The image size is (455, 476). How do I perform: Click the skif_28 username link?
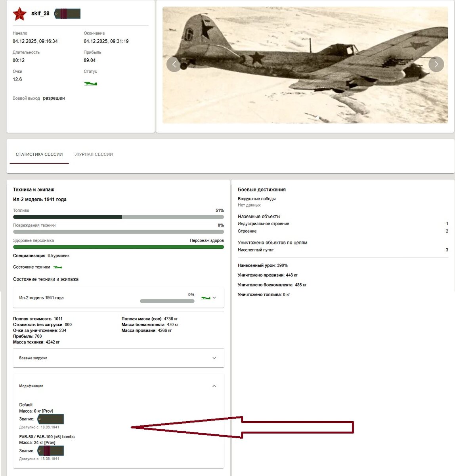[x=40, y=13]
